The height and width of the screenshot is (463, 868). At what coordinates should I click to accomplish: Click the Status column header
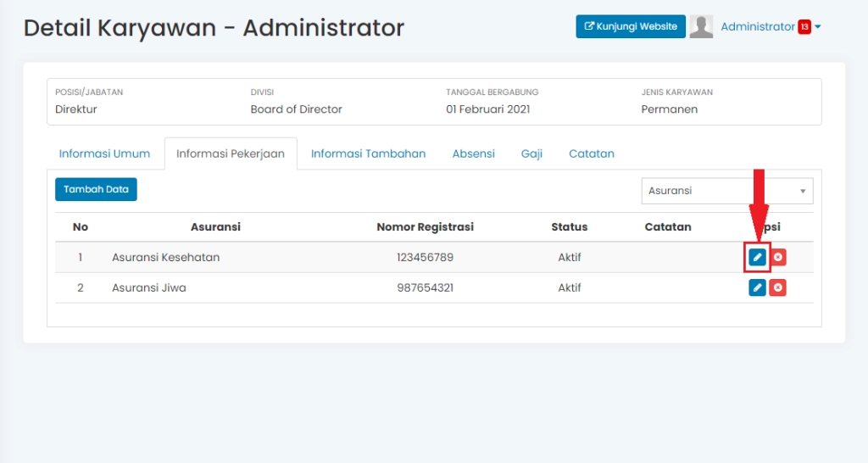[569, 226]
